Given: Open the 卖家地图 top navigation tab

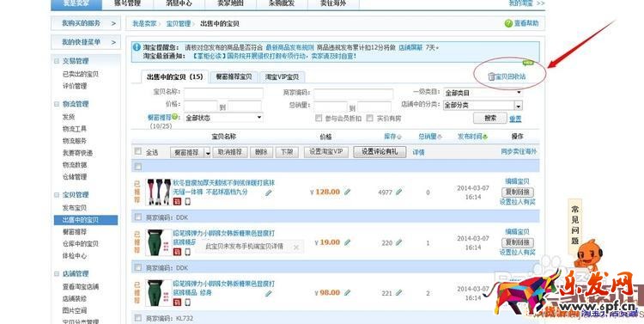Looking at the screenshot, I should 230,3.
